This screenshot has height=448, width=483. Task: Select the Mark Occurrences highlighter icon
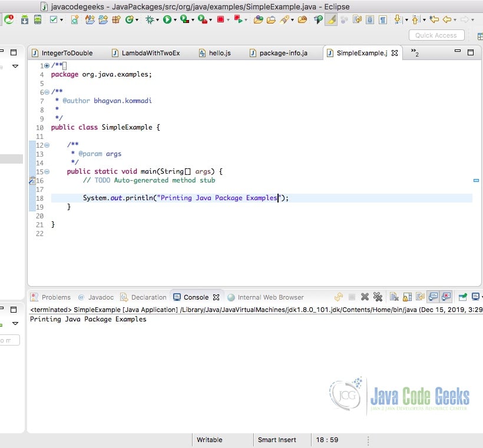click(330, 19)
